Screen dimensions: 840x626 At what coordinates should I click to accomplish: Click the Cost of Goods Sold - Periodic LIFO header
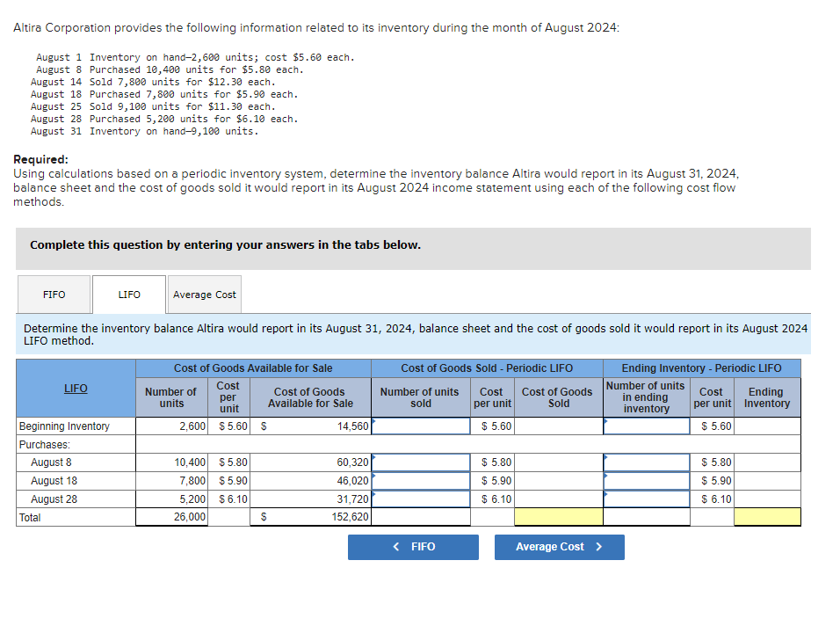pos(487,368)
